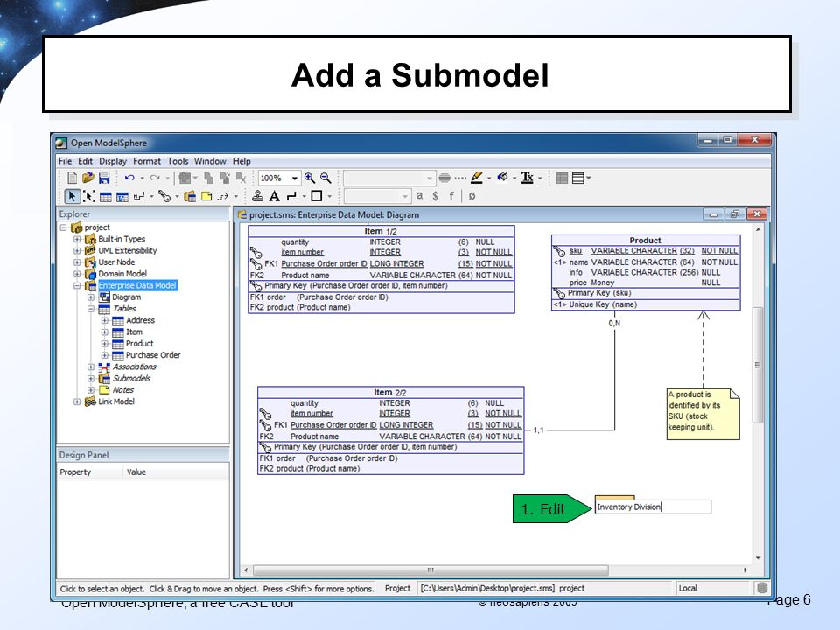This screenshot has width=840, height=630.
Task: Pick the text 'A' tool
Action: (274, 196)
